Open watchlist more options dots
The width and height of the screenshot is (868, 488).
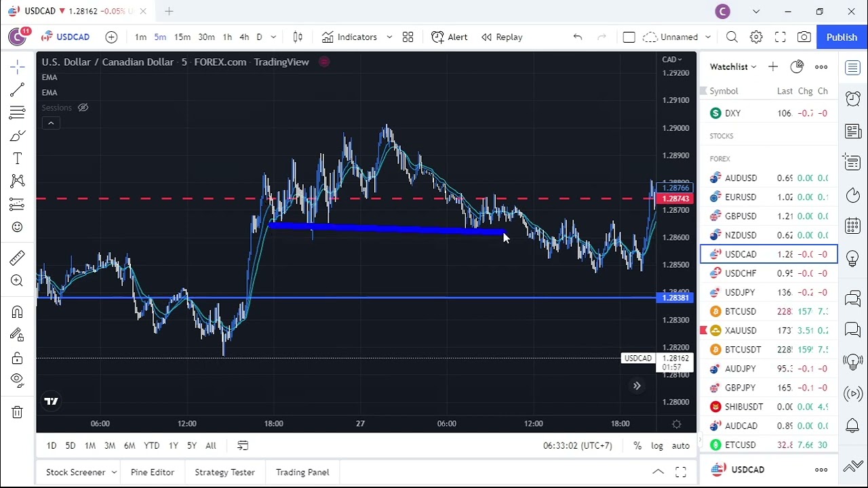[x=821, y=66]
